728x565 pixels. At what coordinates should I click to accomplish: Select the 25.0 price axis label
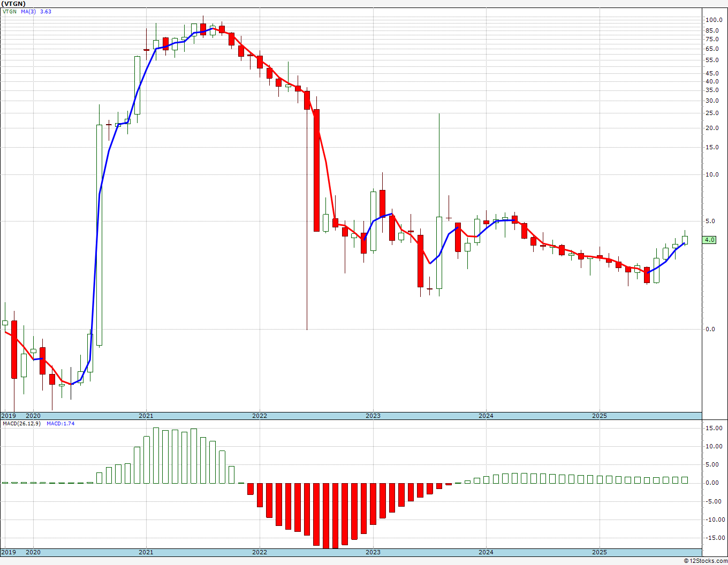tap(711, 113)
